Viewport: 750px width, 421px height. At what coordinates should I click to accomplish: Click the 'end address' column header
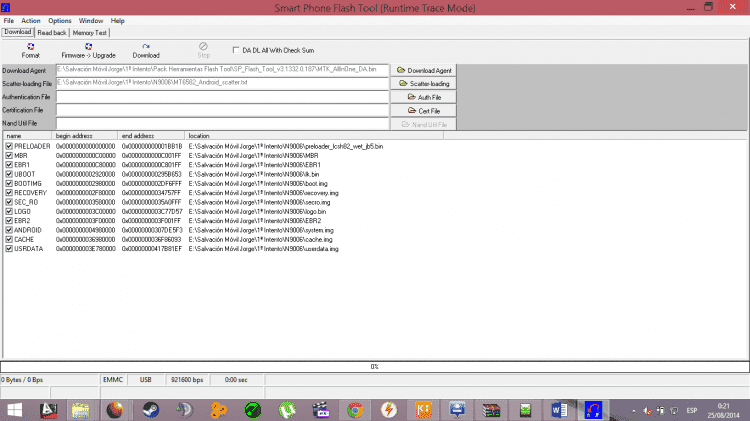point(151,136)
